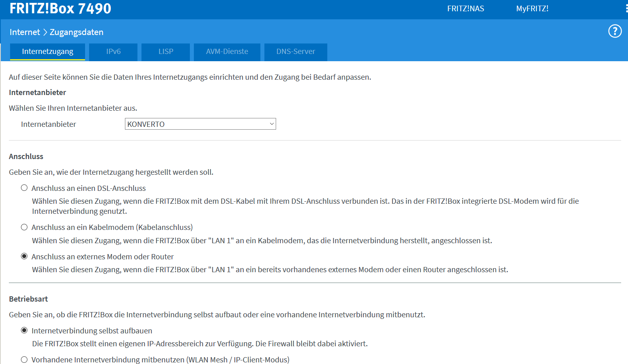Open MyFRITZ! from the header
628x364 pixels.
[532, 8]
